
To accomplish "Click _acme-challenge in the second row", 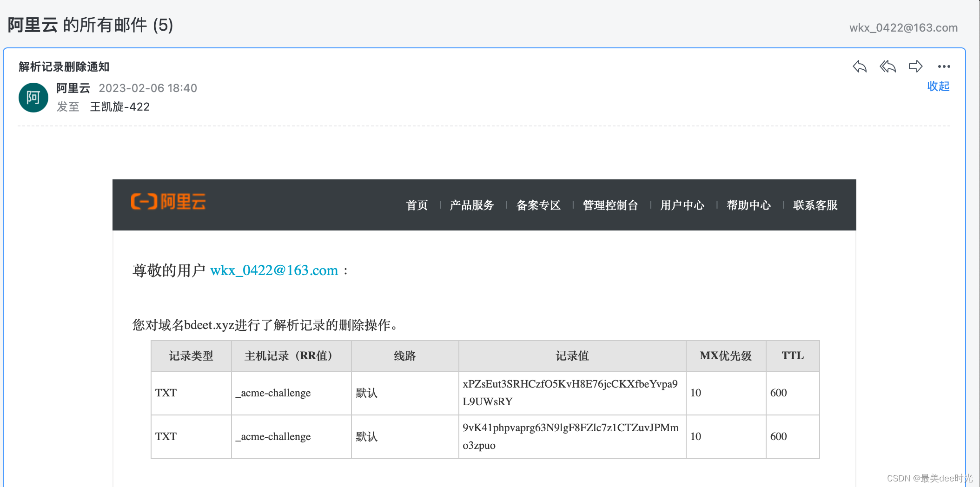I will [273, 436].
